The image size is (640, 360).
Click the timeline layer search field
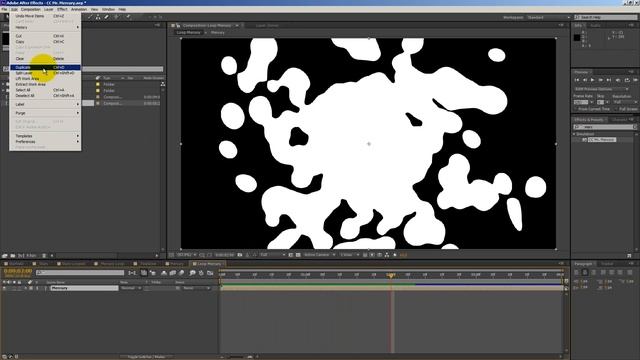pyautogui.click(x=80, y=273)
